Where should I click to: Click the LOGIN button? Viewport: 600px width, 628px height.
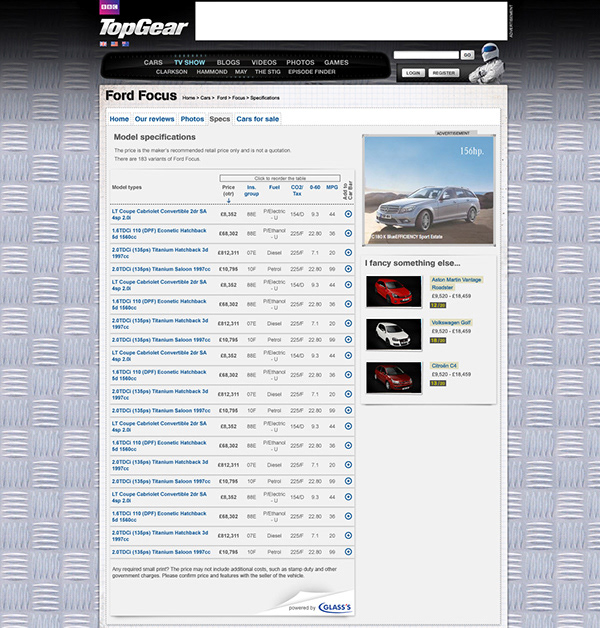coord(413,73)
